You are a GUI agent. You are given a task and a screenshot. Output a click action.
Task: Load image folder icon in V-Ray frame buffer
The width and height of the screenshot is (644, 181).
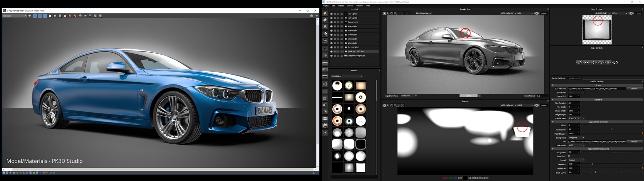point(65,16)
